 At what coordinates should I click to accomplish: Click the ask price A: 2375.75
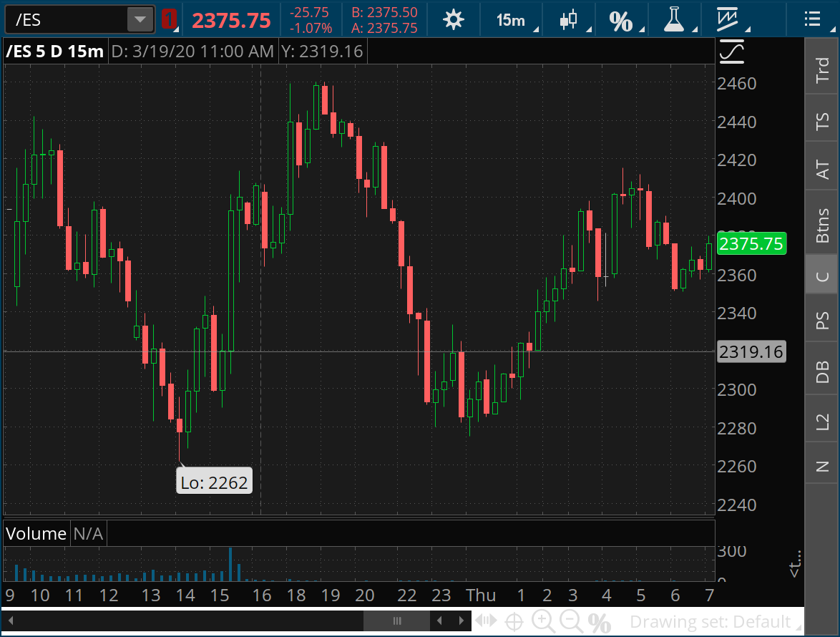coord(385,28)
